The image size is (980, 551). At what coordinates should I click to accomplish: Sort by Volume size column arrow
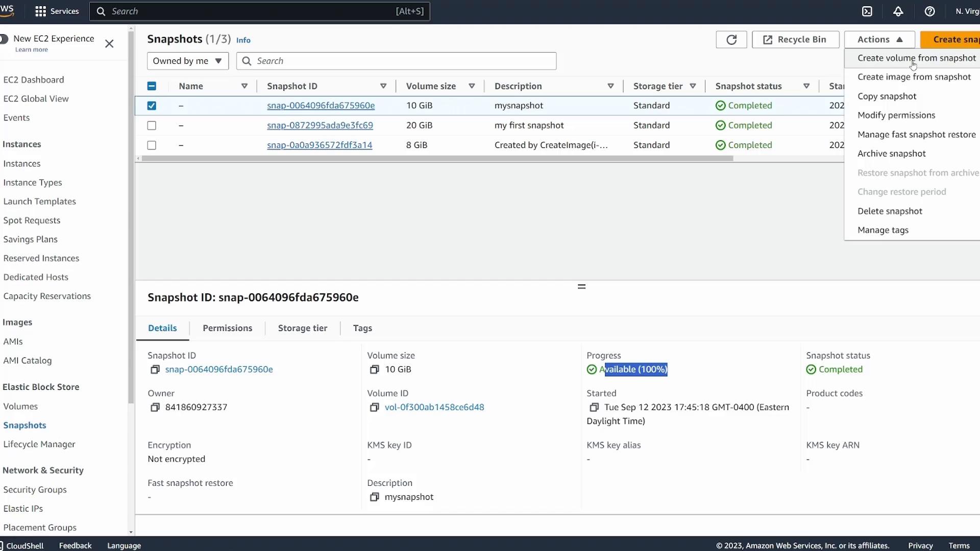(x=472, y=86)
